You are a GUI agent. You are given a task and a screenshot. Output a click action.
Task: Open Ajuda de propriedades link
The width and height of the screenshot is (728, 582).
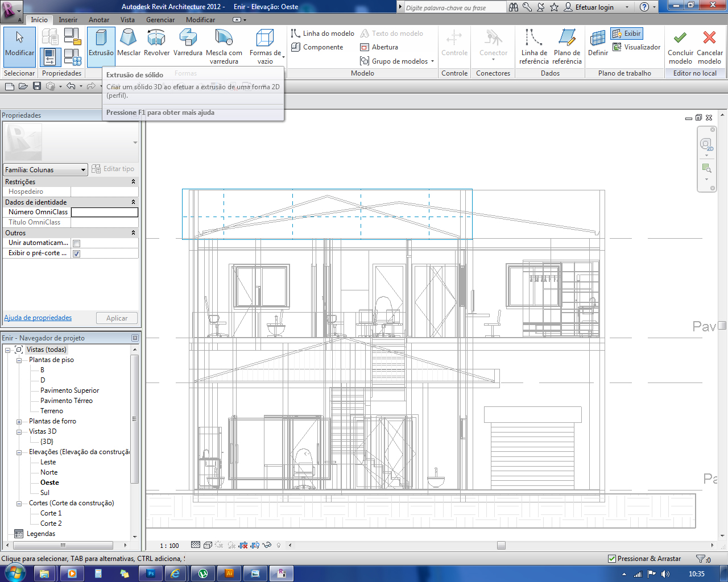(x=38, y=318)
